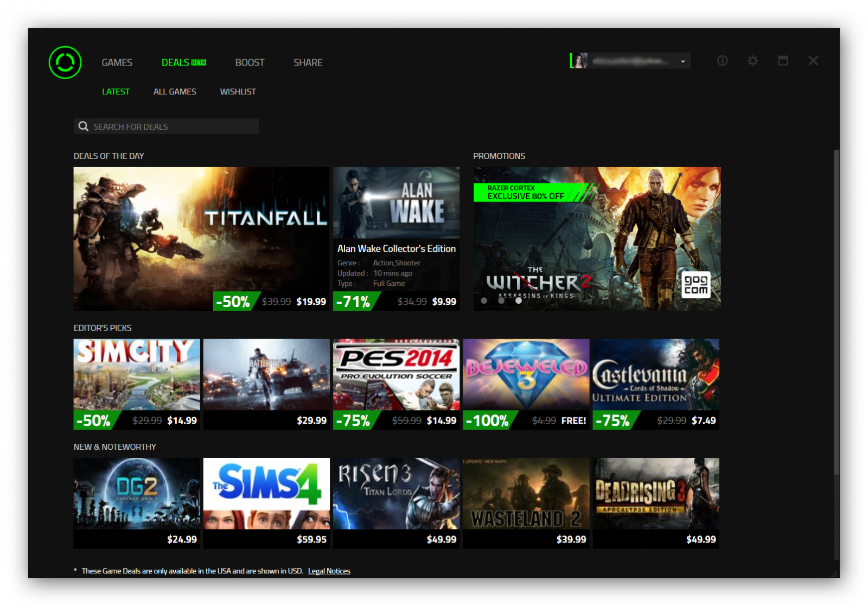Open the Legal Notices link

pyautogui.click(x=329, y=571)
